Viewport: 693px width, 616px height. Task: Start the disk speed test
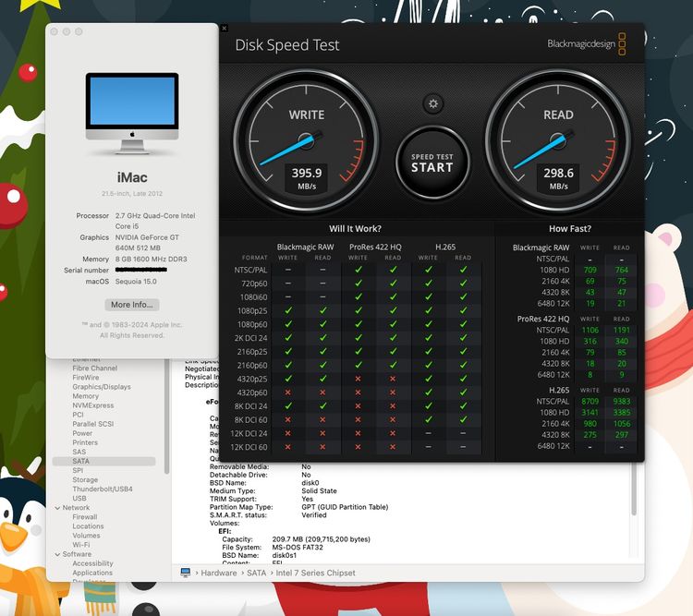[432, 163]
